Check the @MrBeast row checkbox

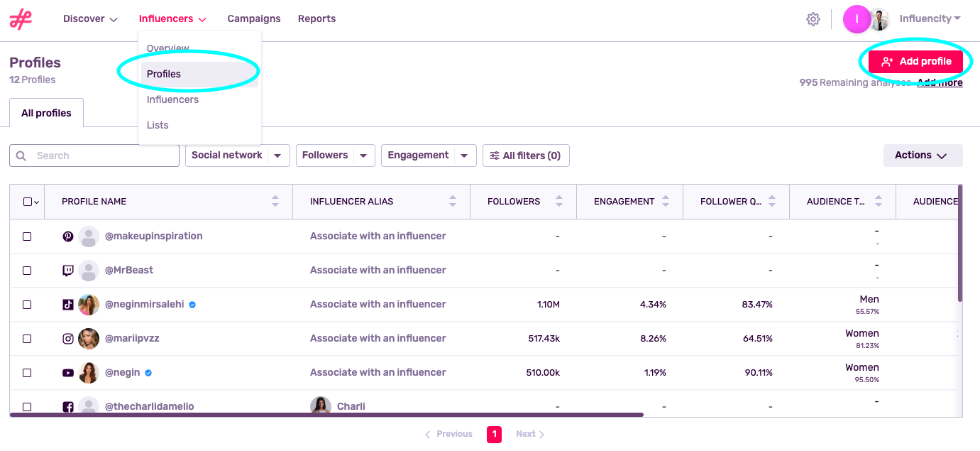27,270
